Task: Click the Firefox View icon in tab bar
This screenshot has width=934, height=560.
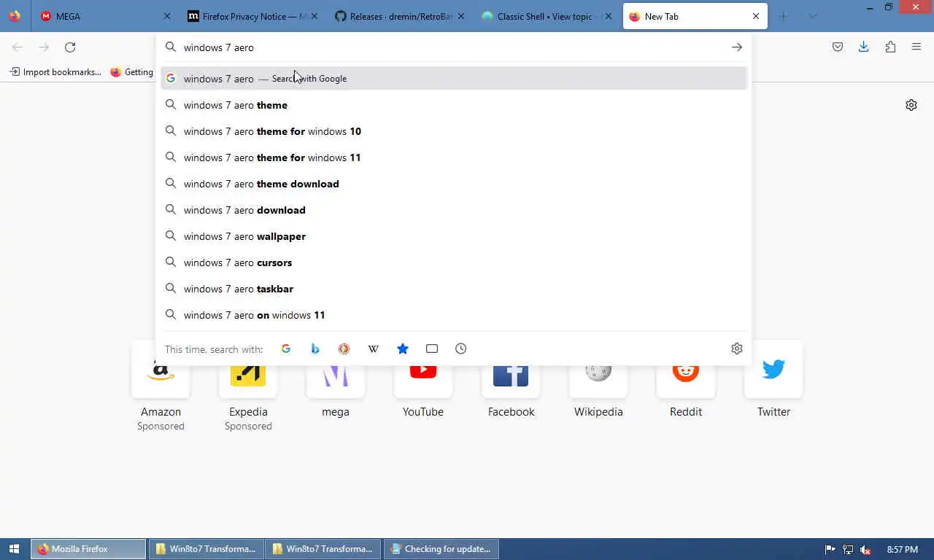Action: 15,16
